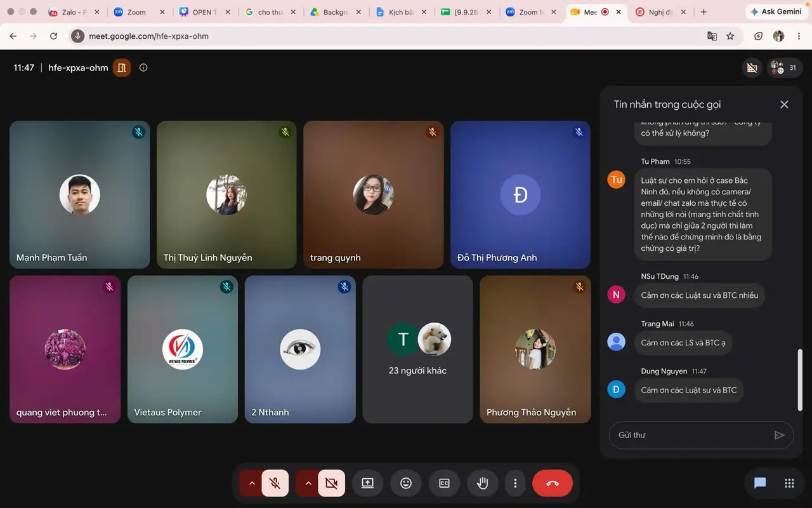812x508 pixels.
Task: Unmute the microphone in call controls
Action: (x=275, y=483)
